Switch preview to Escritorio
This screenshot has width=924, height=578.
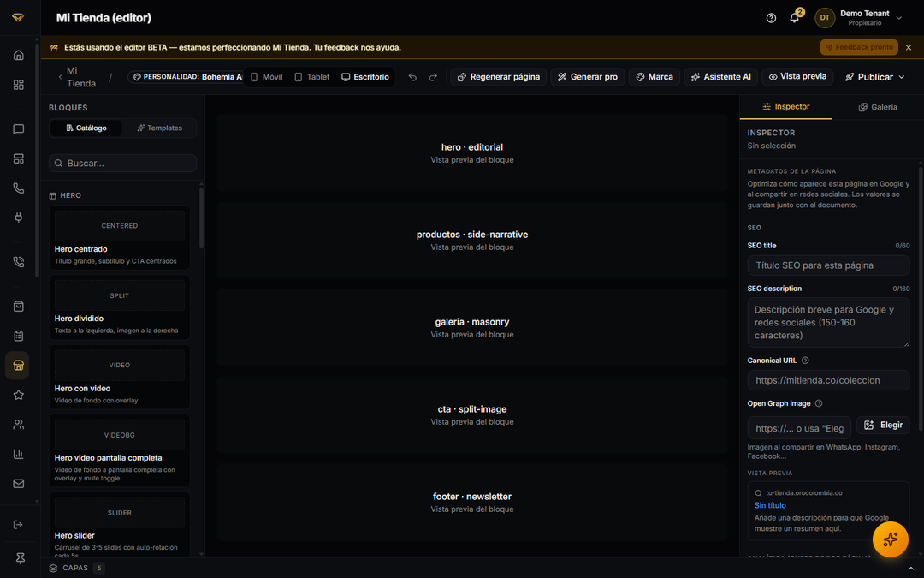point(365,77)
